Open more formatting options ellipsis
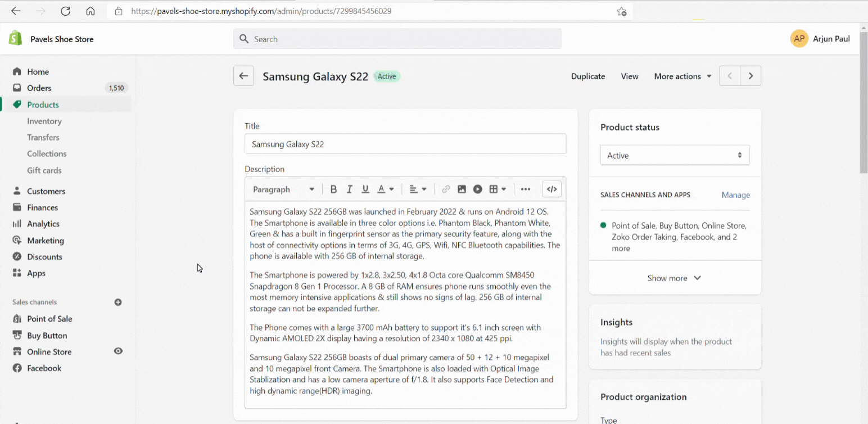This screenshot has height=424, width=868. pyautogui.click(x=526, y=190)
